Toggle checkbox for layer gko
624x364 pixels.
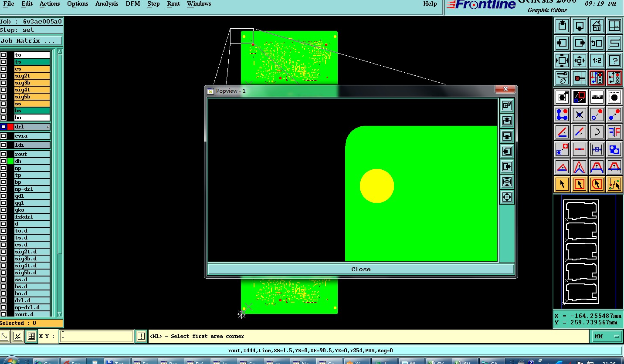(3, 210)
